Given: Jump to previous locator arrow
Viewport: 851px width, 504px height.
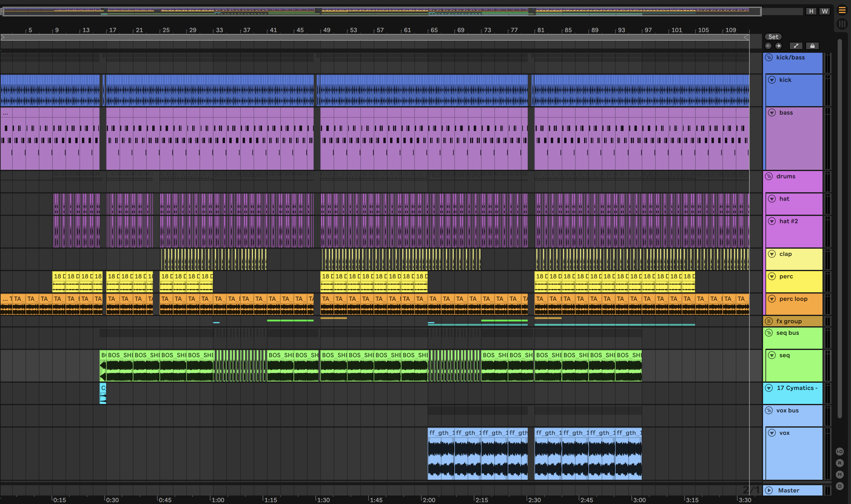Looking at the screenshot, I should point(768,46).
